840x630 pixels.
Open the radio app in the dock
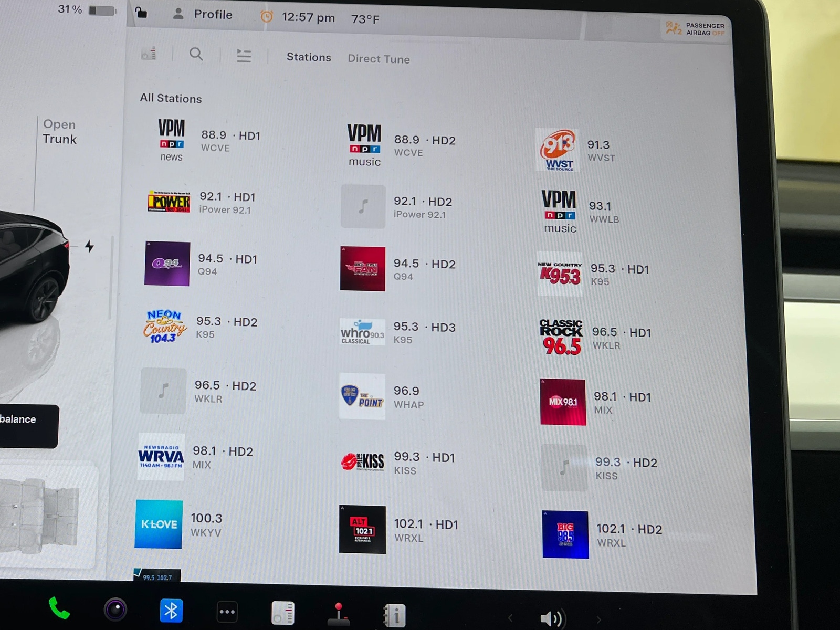click(x=283, y=613)
